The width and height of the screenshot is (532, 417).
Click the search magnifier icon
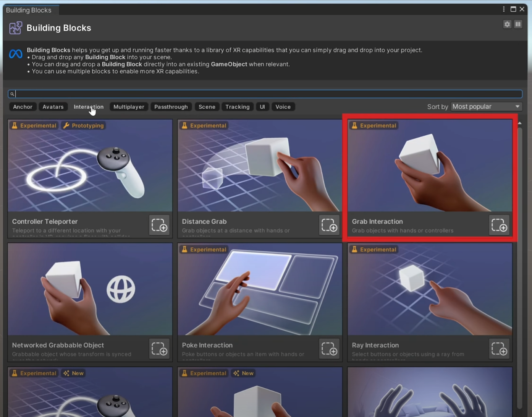coord(12,94)
